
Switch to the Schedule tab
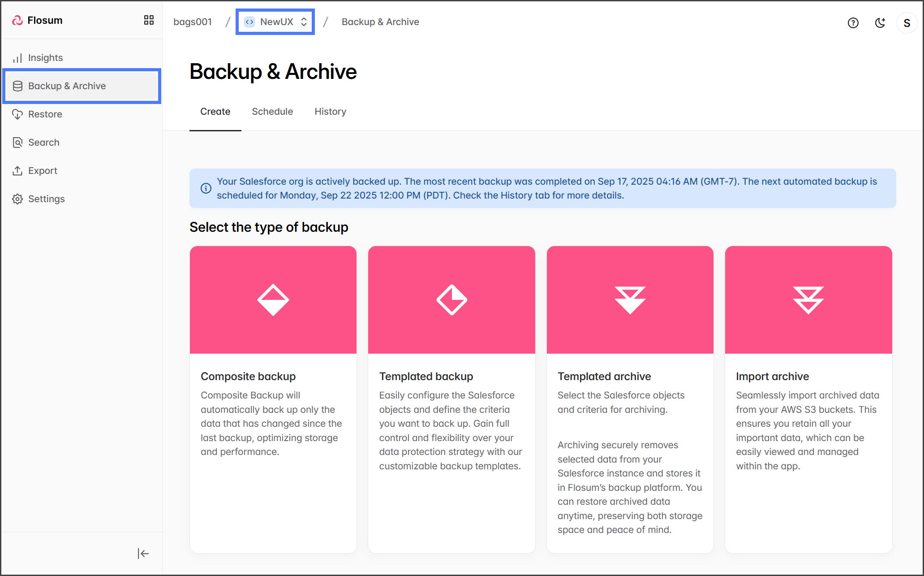pyautogui.click(x=272, y=112)
